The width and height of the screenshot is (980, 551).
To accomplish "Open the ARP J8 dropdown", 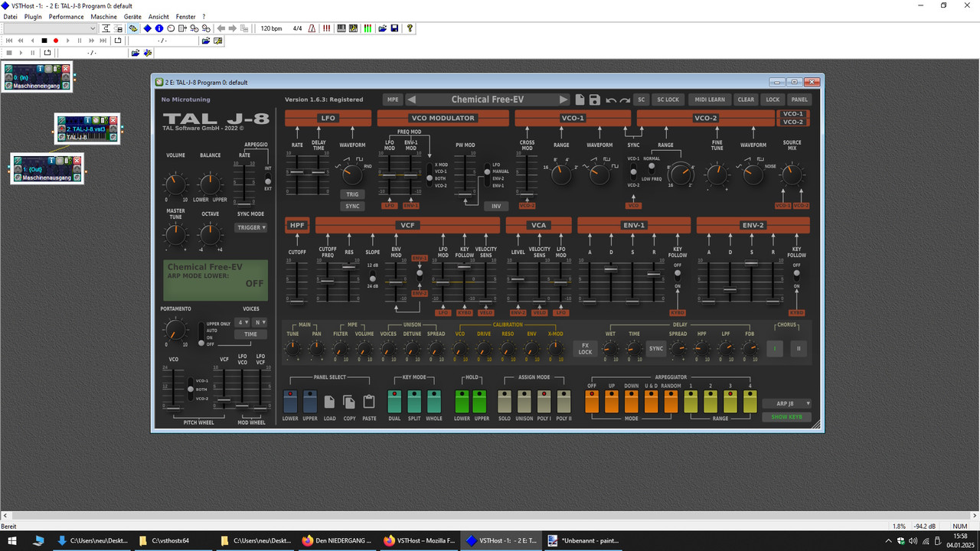I will (786, 403).
